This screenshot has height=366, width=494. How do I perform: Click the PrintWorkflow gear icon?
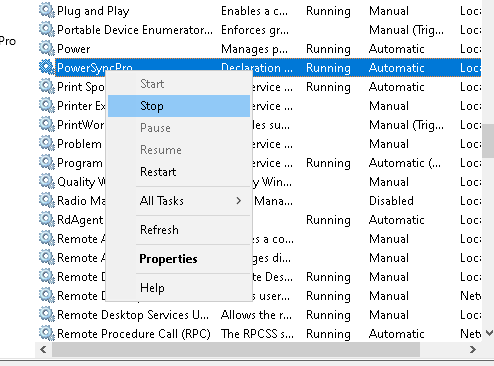[x=47, y=124]
